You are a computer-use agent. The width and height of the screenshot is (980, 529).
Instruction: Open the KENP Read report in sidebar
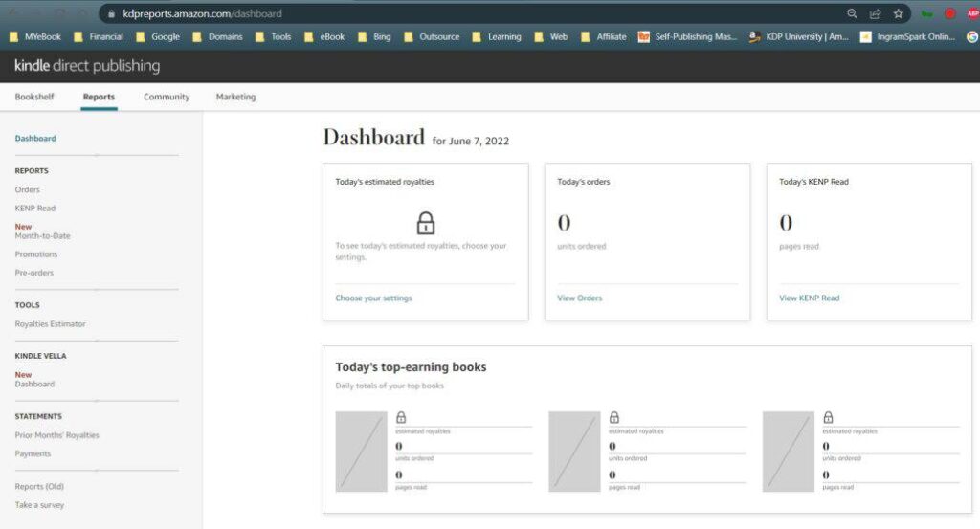click(35, 208)
